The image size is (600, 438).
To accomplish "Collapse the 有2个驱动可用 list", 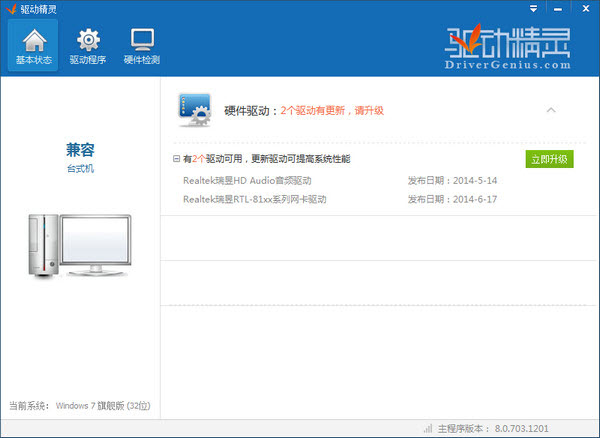I will [x=176, y=159].
